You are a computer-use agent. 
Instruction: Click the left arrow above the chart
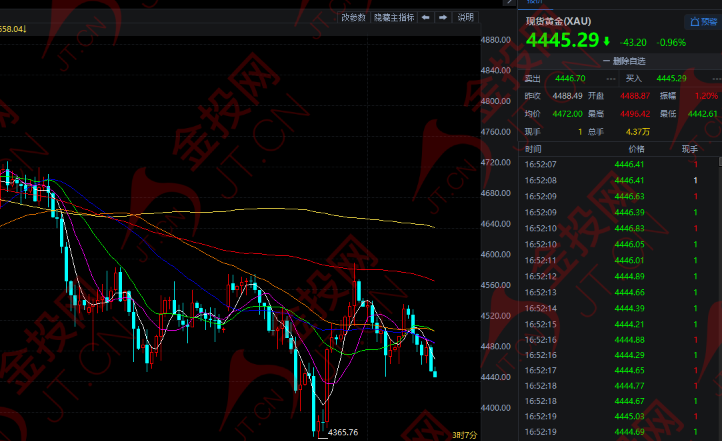[425, 17]
